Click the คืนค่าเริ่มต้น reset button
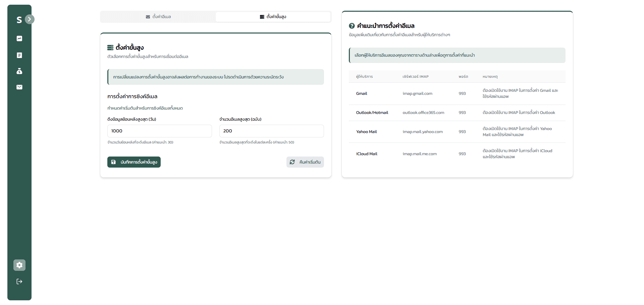 (x=305, y=162)
